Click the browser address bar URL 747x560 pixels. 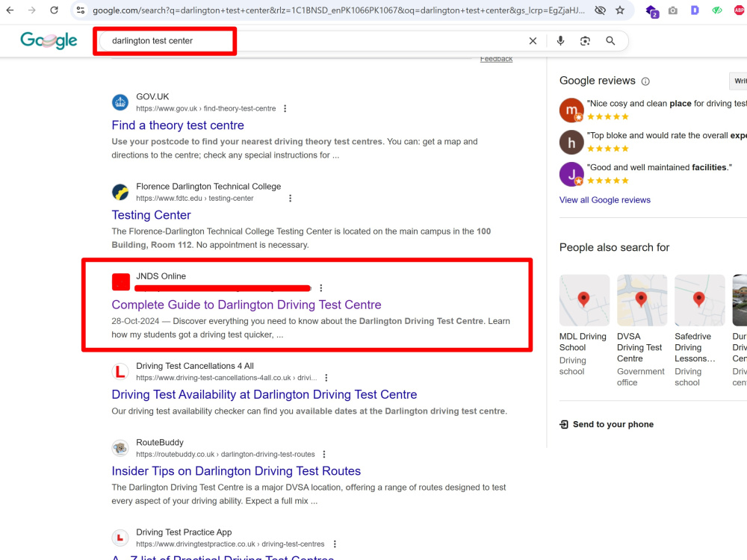pos(338,10)
